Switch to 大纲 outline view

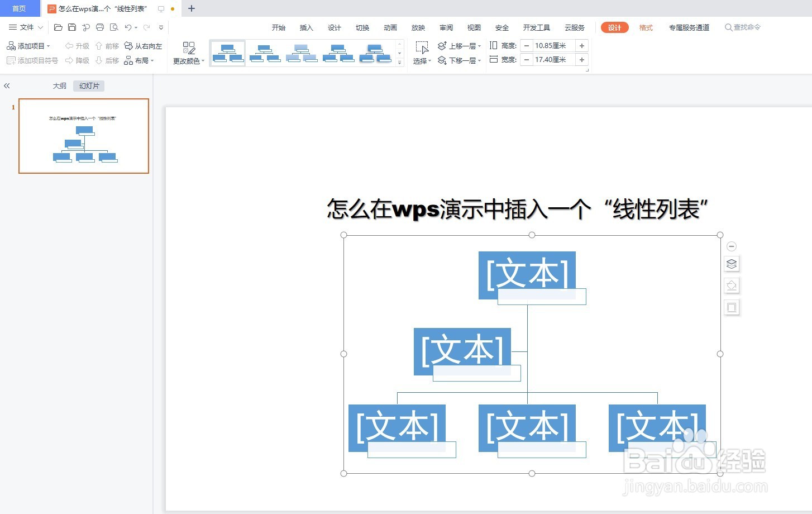click(60, 86)
